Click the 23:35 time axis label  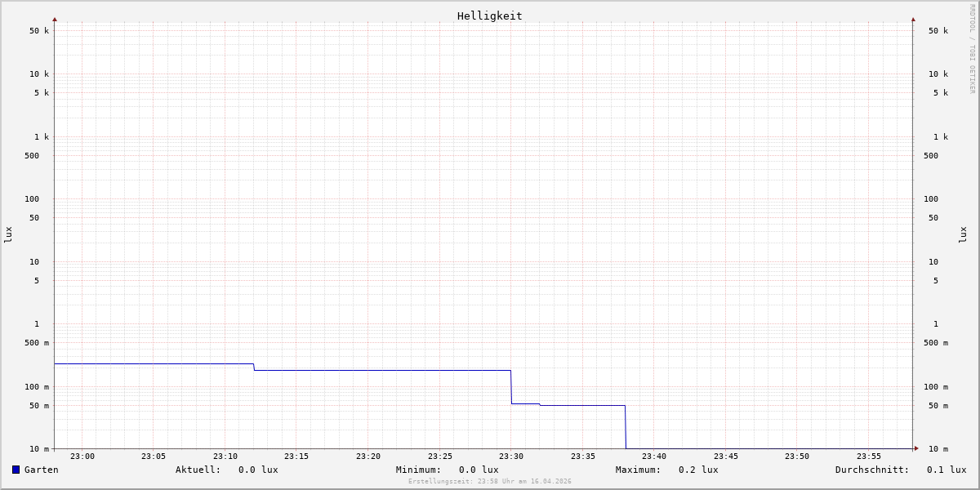[x=583, y=457]
